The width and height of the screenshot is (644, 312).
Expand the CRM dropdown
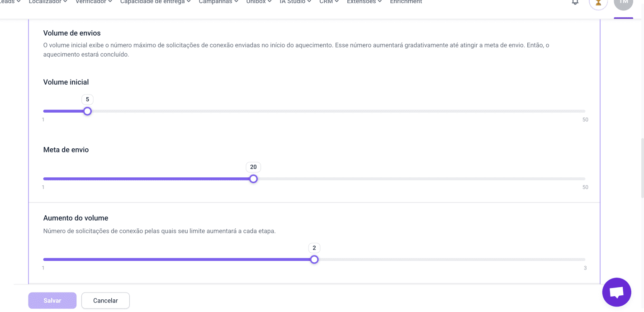tap(329, 2)
